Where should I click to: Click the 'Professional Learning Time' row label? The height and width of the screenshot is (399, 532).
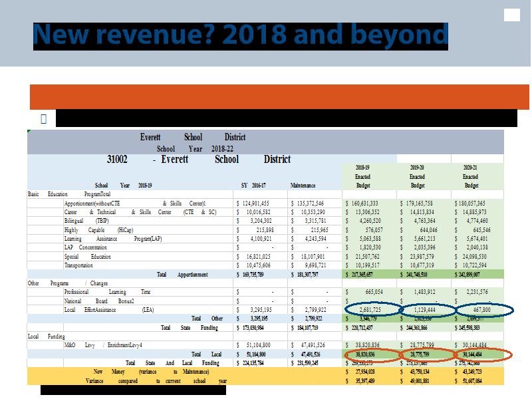click(x=107, y=292)
